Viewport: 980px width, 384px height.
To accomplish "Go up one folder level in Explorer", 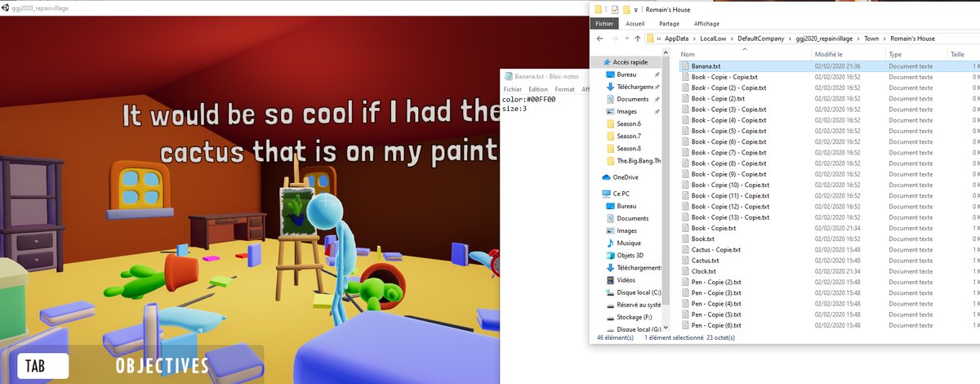I will pyautogui.click(x=637, y=38).
